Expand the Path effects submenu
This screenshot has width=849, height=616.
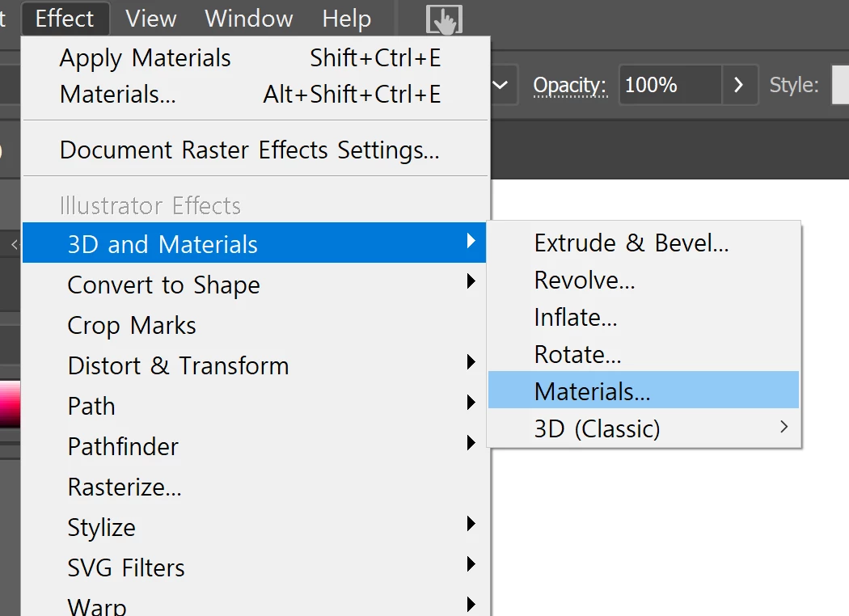255,406
